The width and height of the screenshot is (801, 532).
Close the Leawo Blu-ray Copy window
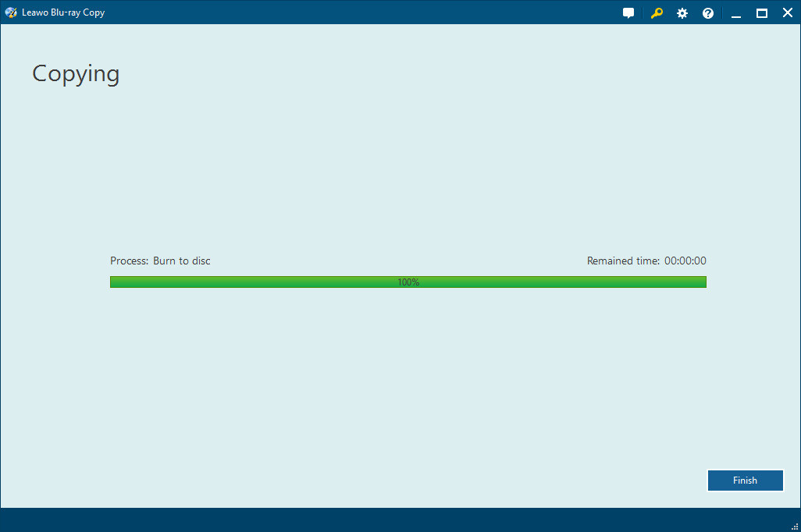(x=787, y=13)
